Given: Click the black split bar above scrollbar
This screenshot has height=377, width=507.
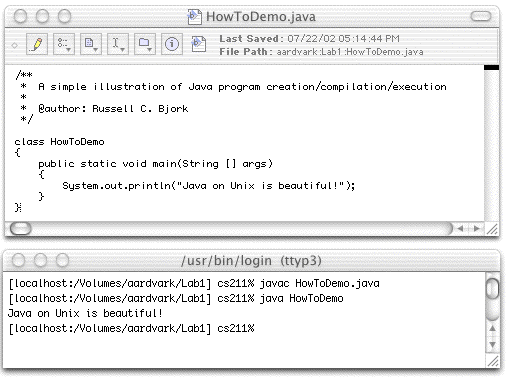Looking at the screenshot, I should point(491,67).
